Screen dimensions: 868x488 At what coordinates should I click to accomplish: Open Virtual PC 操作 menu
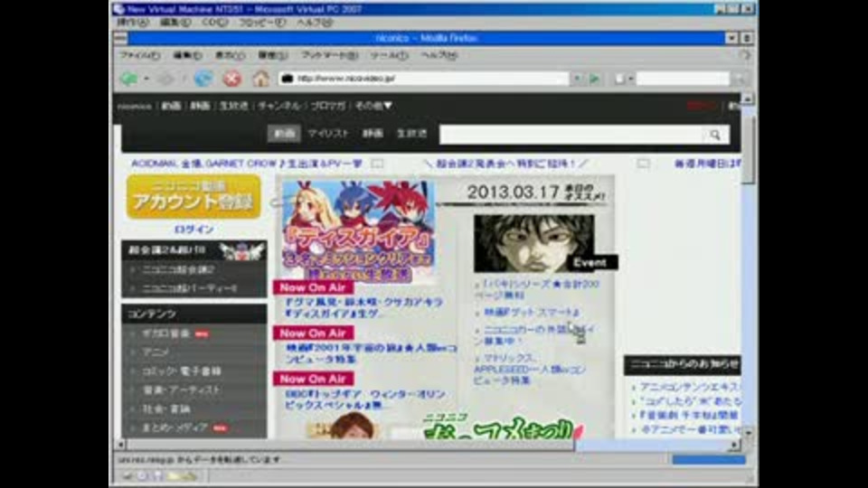(x=132, y=23)
